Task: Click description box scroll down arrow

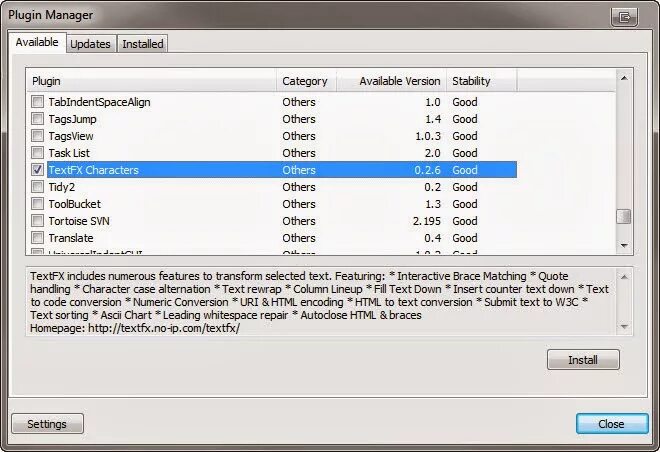Action: [624, 326]
